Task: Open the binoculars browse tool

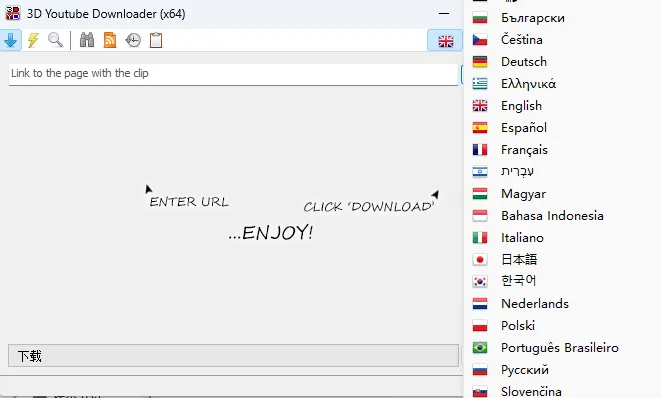Action: click(87, 40)
